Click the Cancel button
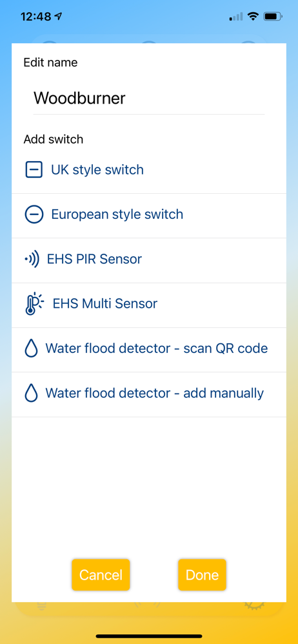The height and width of the screenshot is (644, 298). 101,574
